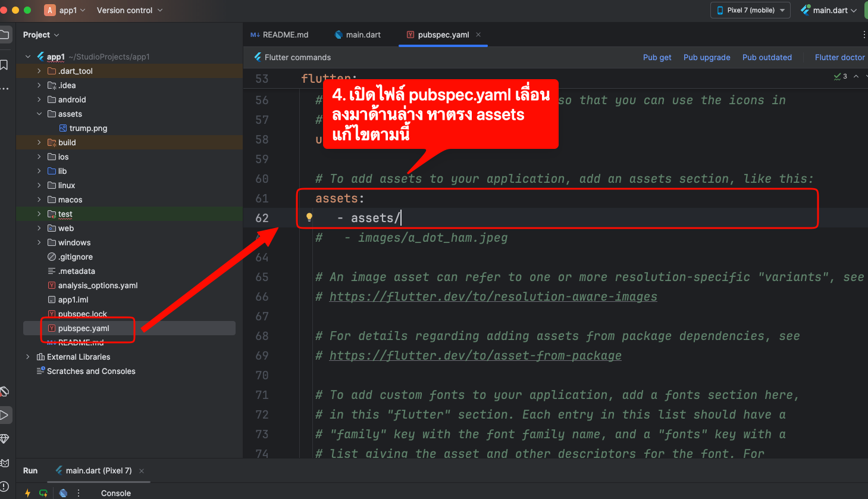Open the Logcat cat-face tool window

(x=5, y=463)
